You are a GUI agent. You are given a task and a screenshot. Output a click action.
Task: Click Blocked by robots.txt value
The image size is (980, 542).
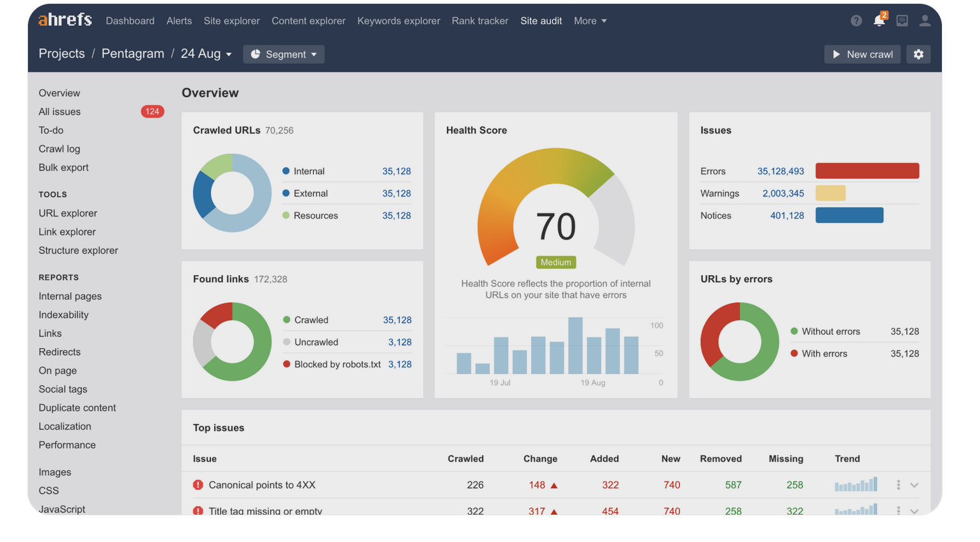400,364
